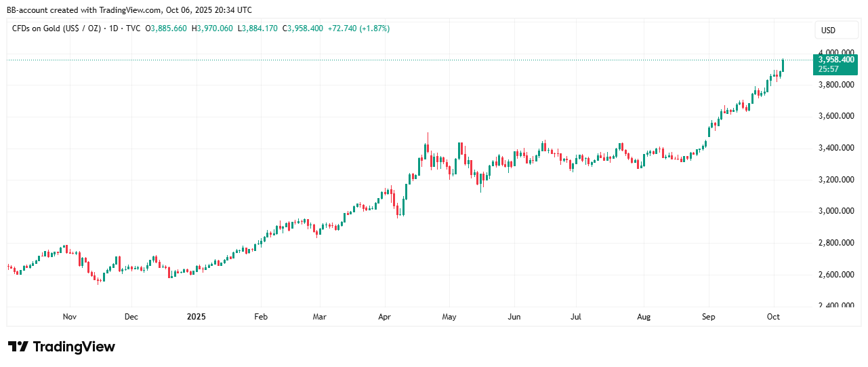This screenshot has height=367, width=868.
Task: Click the 3,400.000 price axis label
Action: (x=835, y=148)
